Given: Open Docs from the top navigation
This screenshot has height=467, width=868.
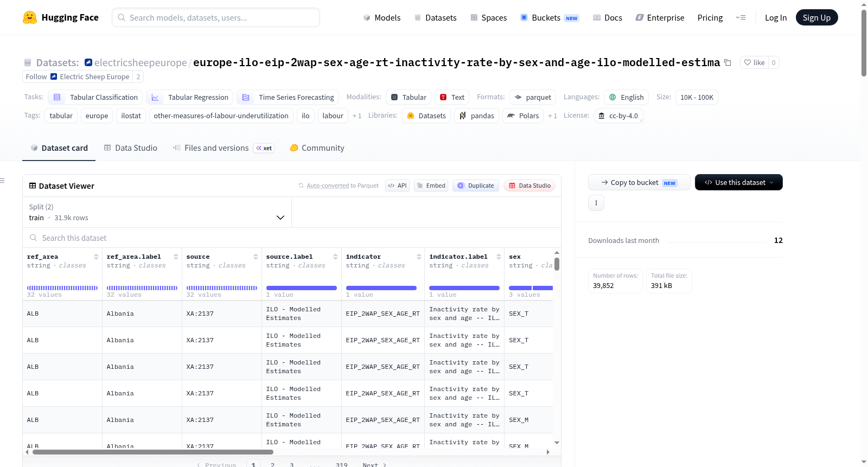Looking at the screenshot, I should [608, 18].
